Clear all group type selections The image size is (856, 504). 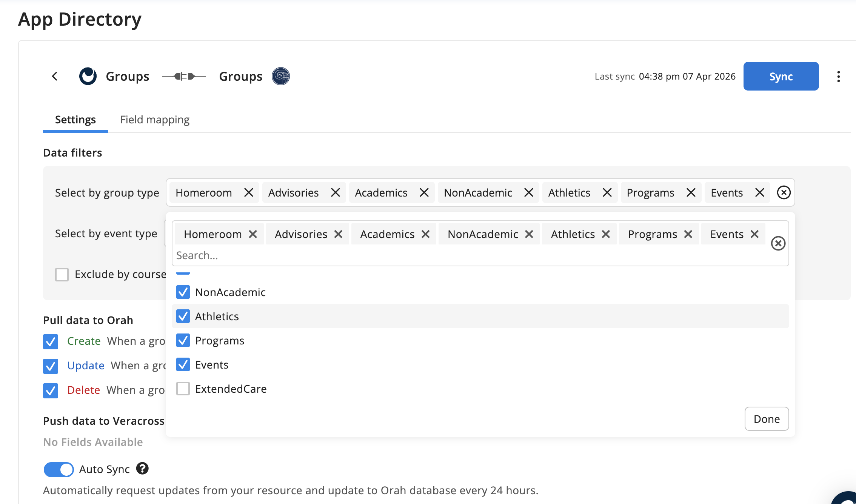tap(784, 193)
